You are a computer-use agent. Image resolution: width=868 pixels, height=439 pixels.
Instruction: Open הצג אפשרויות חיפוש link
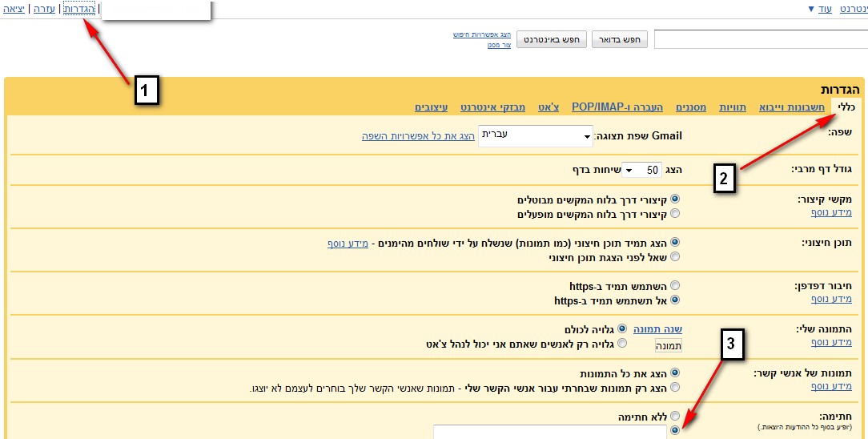(x=482, y=35)
